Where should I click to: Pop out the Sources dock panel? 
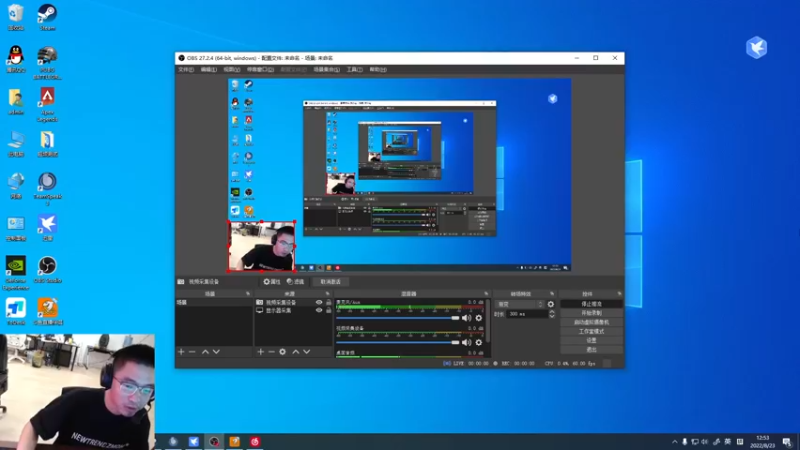[328, 294]
